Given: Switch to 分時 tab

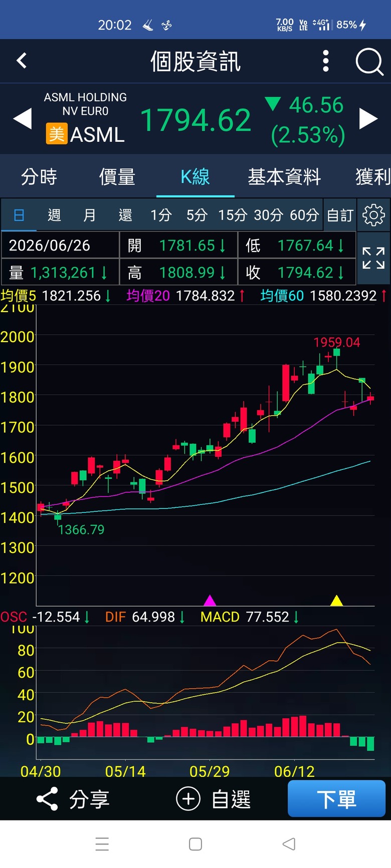Looking at the screenshot, I should point(39,176).
